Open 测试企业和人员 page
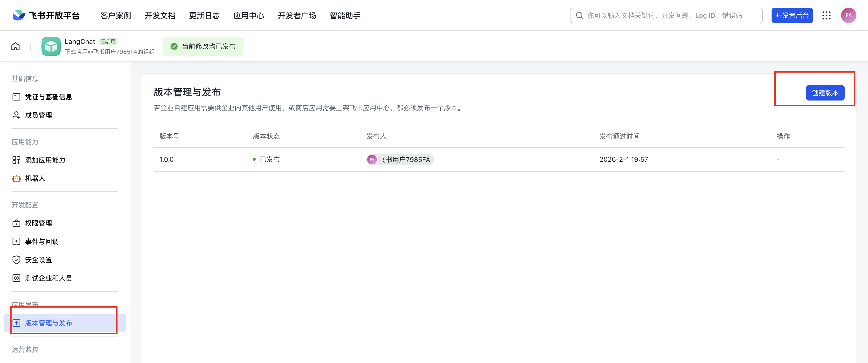Screen dimensions: 868x363 tap(48, 278)
